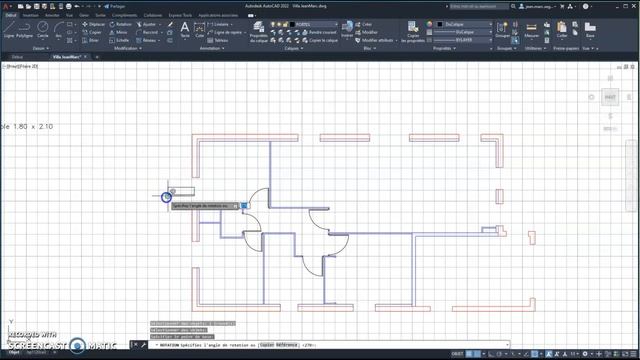
Task: Toggle snap mode in status bar
Action: [477, 354]
